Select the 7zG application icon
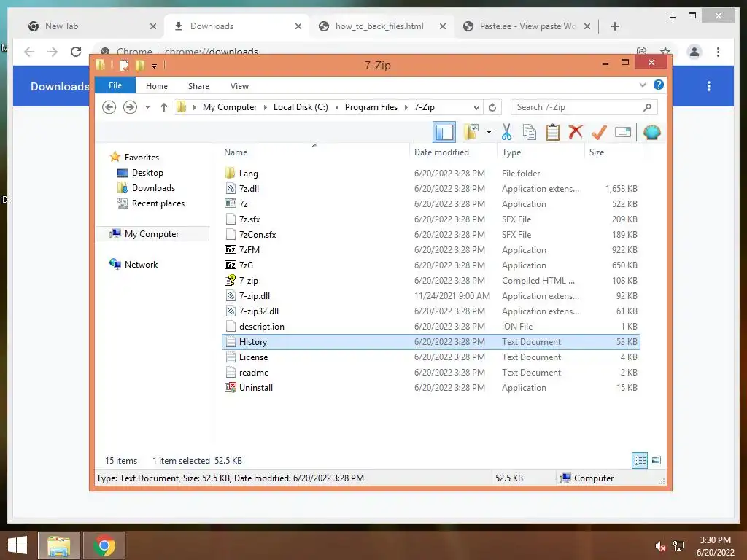Viewport: 747px width, 560px height. click(231, 265)
